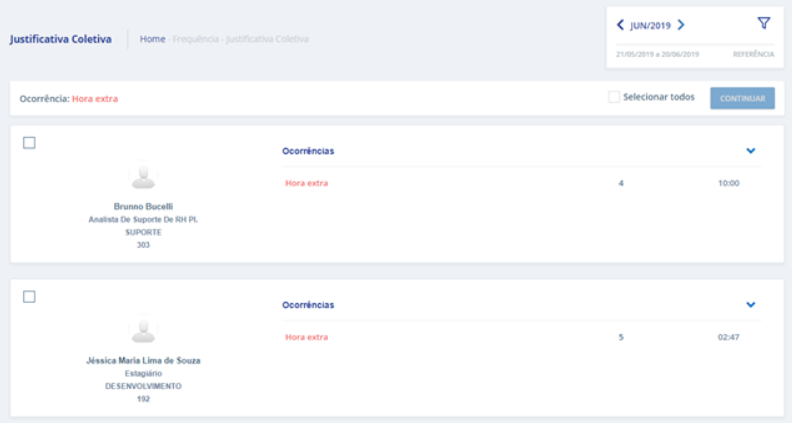
Task: Click Hora extra in Brunno's occurrences
Action: tap(306, 183)
